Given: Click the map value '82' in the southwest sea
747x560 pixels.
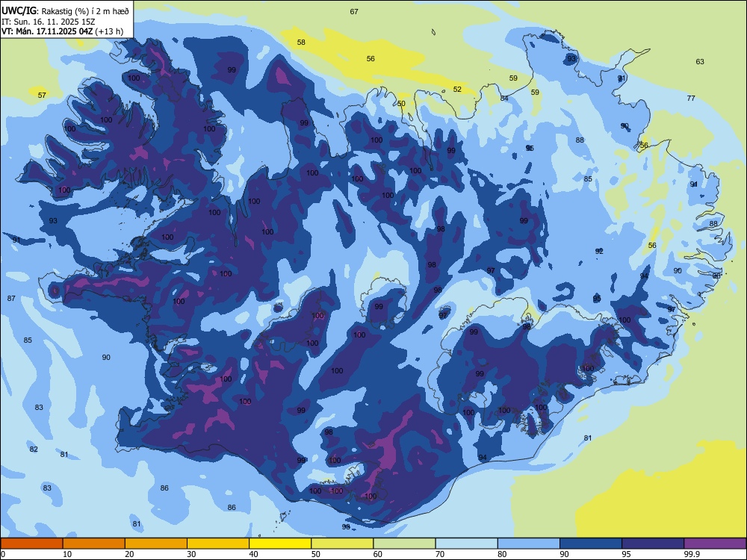Looking at the screenshot, I should [34, 449].
